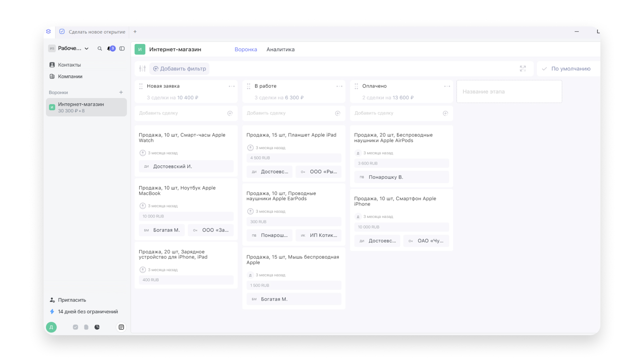Select the Сделать новое открытие tab
Image resolution: width=644 pixels, height=362 pixels.
tap(92, 32)
